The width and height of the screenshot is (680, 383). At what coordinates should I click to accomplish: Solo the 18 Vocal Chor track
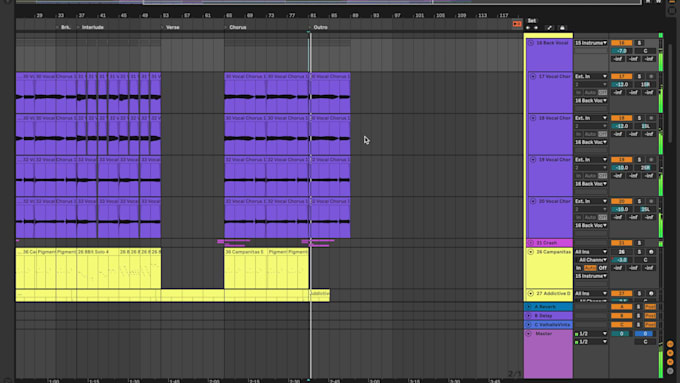(x=639, y=118)
